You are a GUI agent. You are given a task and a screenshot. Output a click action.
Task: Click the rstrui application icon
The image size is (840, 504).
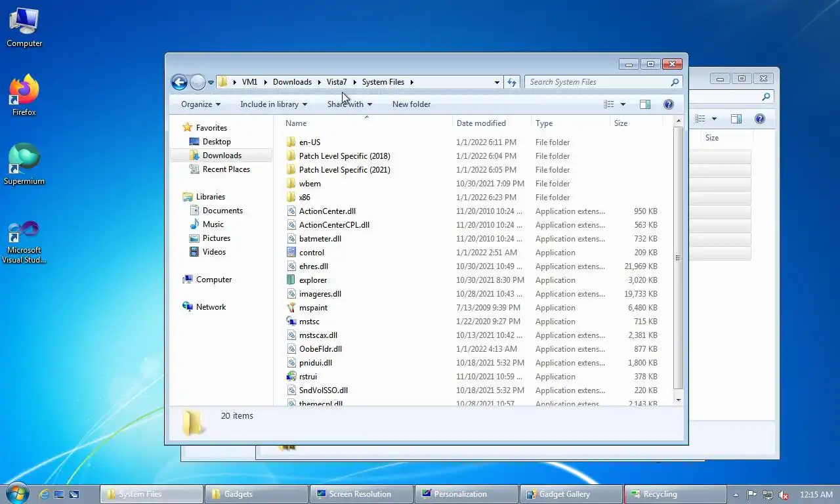coord(292,377)
